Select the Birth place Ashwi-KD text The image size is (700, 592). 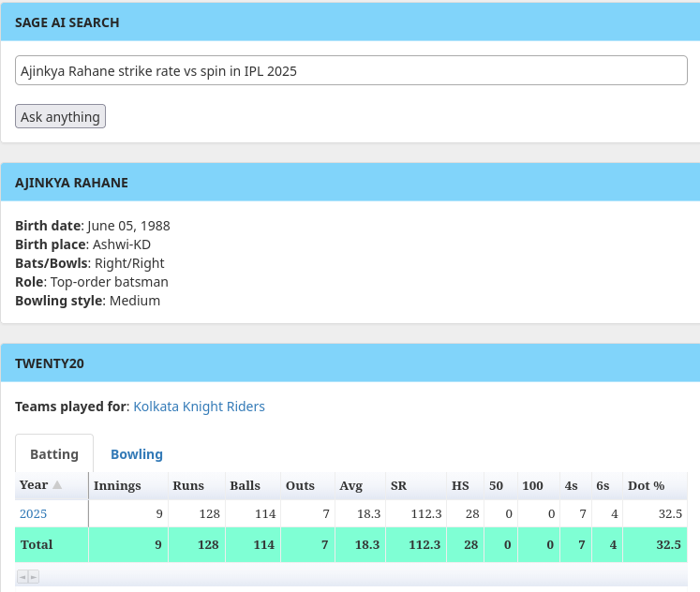click(x=83, y=244)
